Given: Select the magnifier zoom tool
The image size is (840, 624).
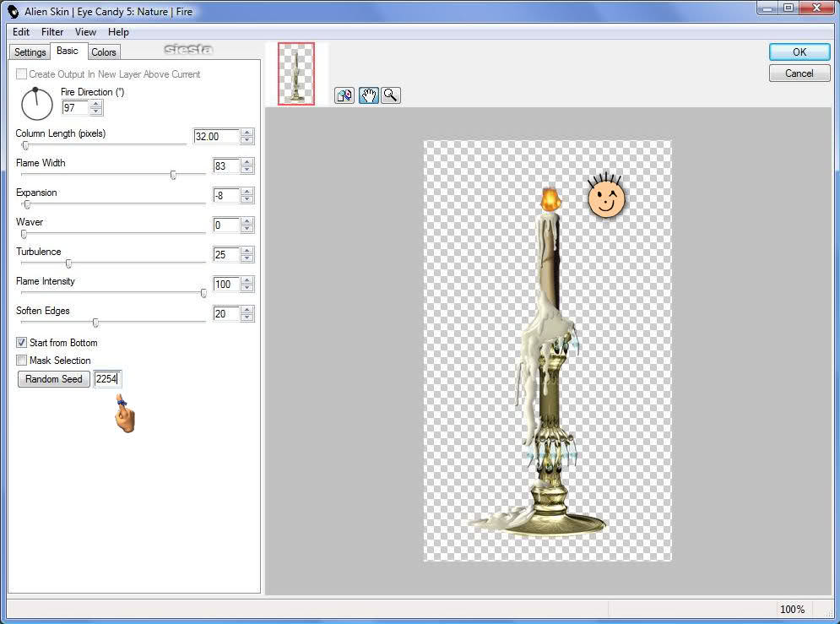Looking at the screenshot, I should click(x=391, y=95).
